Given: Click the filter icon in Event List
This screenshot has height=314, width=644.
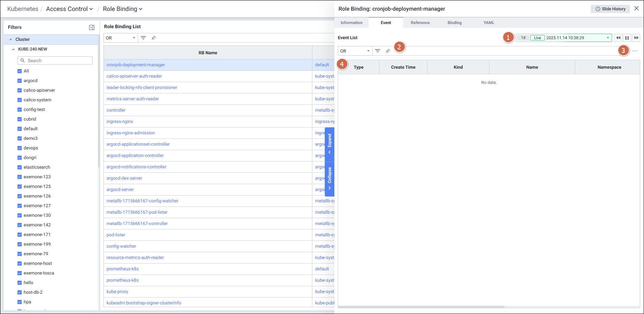Looking at the screenshot, I should tap(378, 51).
